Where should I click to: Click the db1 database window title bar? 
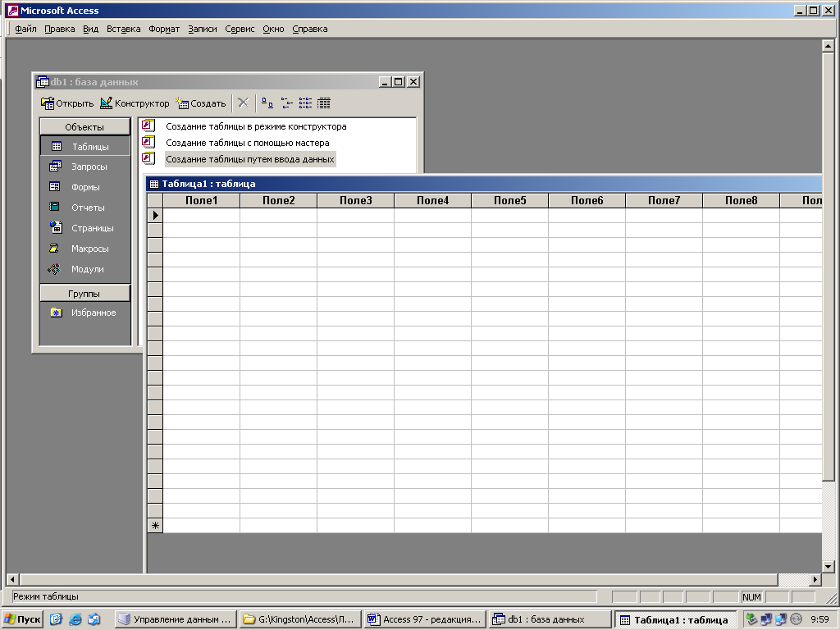(228, 82)
